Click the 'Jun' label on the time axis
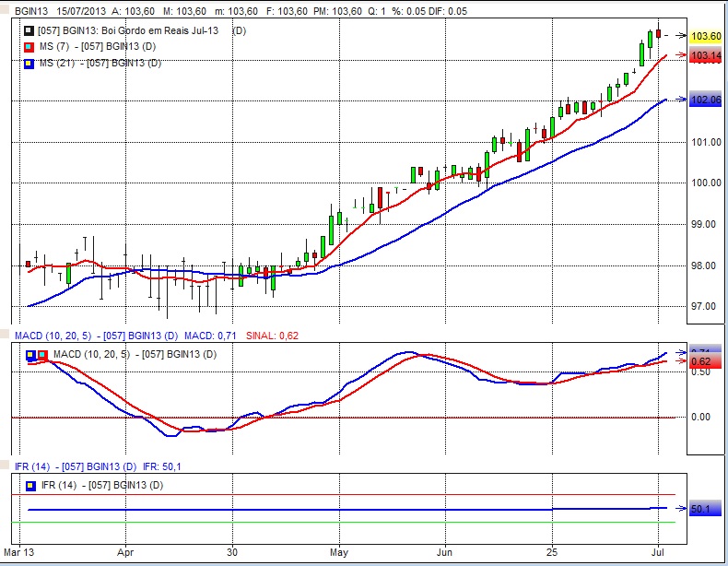The height and width of the screenshot is (566, 728). pyautogui.click(x=443, y=554)
